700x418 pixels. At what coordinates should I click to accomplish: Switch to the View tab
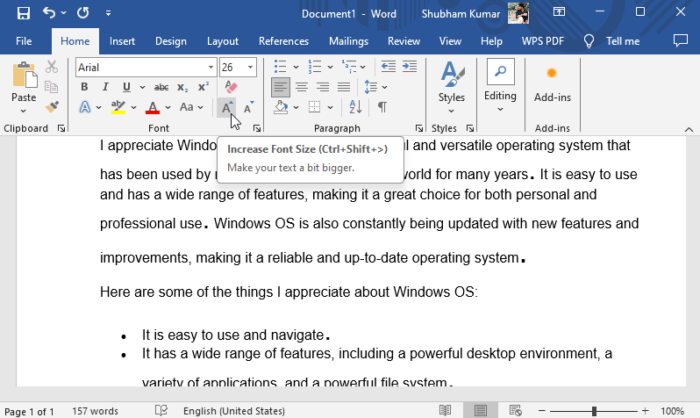pyautogui.click(x=450, y=41)
